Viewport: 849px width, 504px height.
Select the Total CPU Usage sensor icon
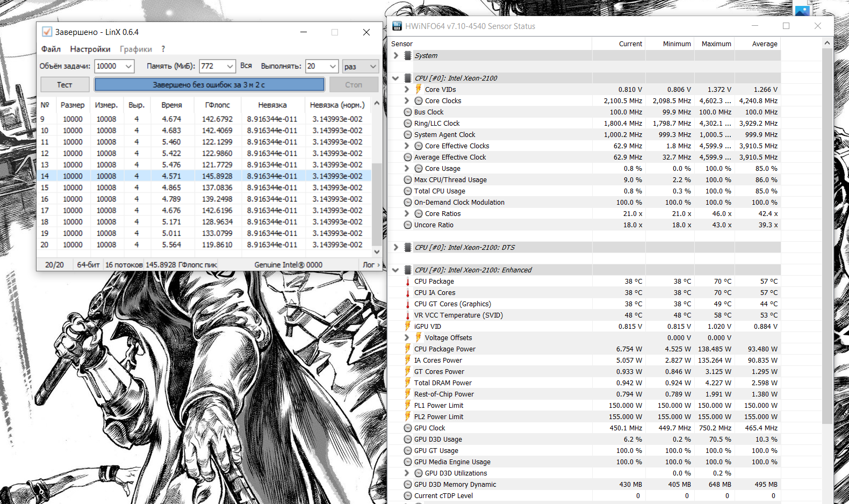pos(408,191)
